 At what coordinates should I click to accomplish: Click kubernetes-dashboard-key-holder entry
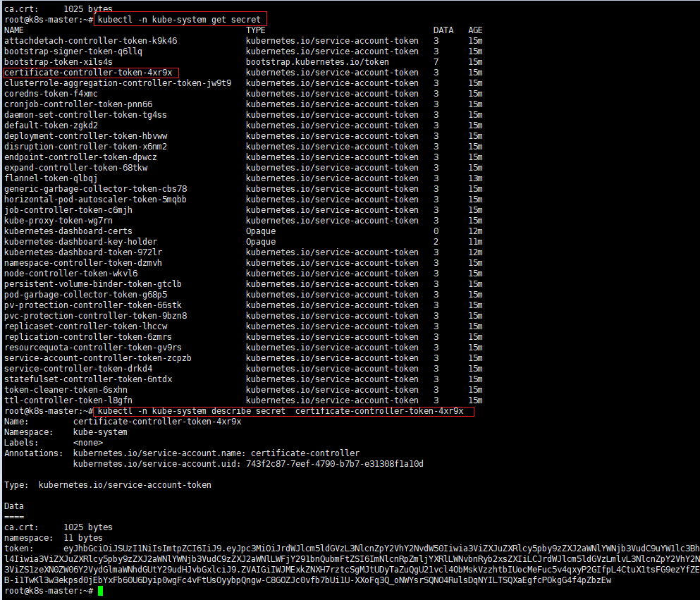pos(81,242)
